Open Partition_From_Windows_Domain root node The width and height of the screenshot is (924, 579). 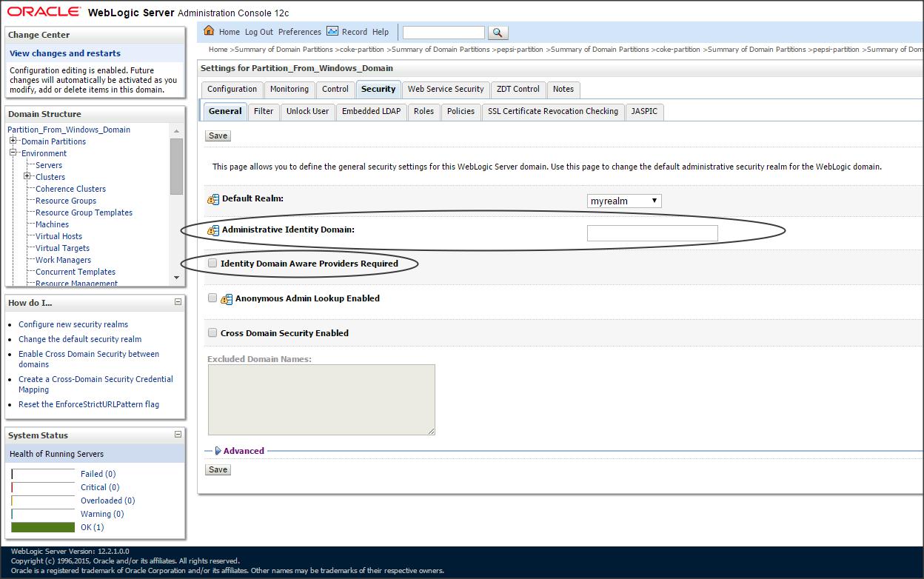[x=69, y=130]
